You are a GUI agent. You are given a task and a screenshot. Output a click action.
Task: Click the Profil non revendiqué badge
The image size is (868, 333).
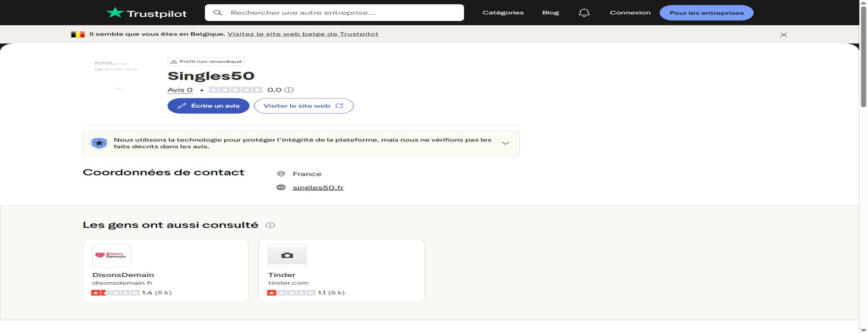point(206,62)
